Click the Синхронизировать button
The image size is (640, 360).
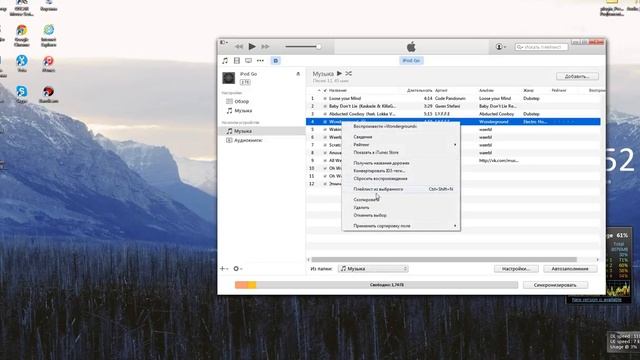click(555, 285)
